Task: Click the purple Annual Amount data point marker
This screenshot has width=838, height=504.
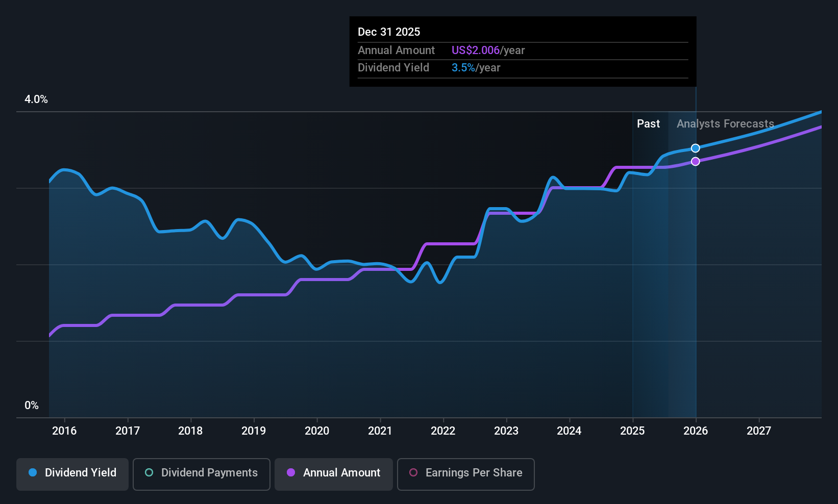Action: [x=695, y=162]
